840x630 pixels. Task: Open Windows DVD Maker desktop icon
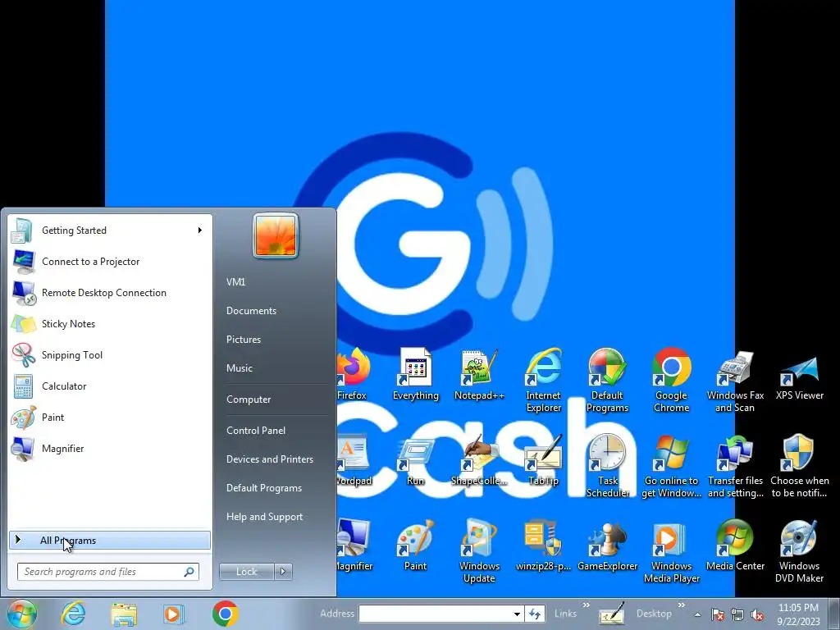coord(799,550)
